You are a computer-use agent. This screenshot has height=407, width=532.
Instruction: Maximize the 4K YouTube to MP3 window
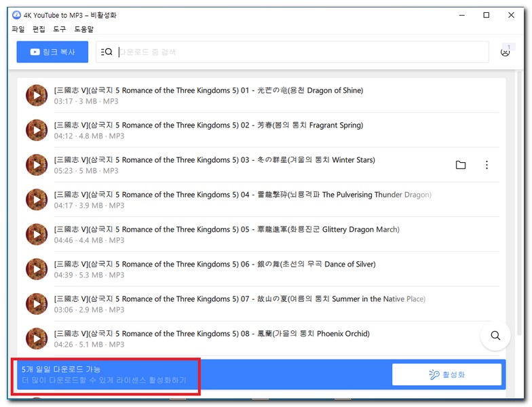coord(486,15)
